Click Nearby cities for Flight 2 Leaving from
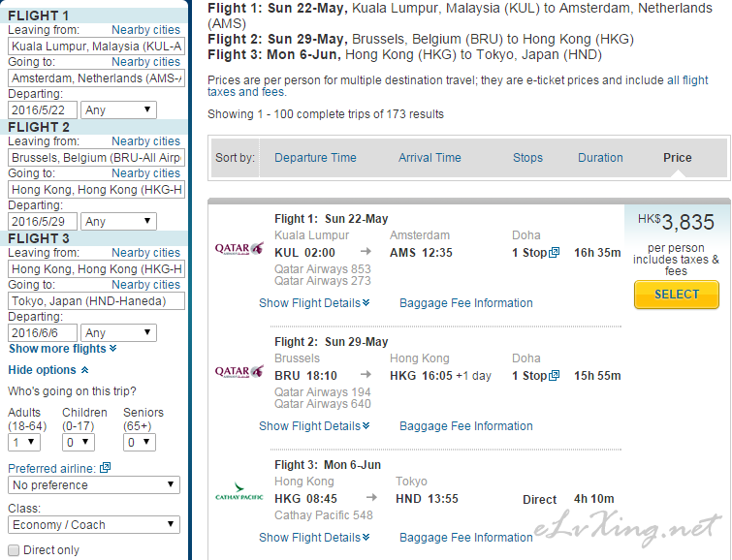732x560 pixels. pos(145,140)
